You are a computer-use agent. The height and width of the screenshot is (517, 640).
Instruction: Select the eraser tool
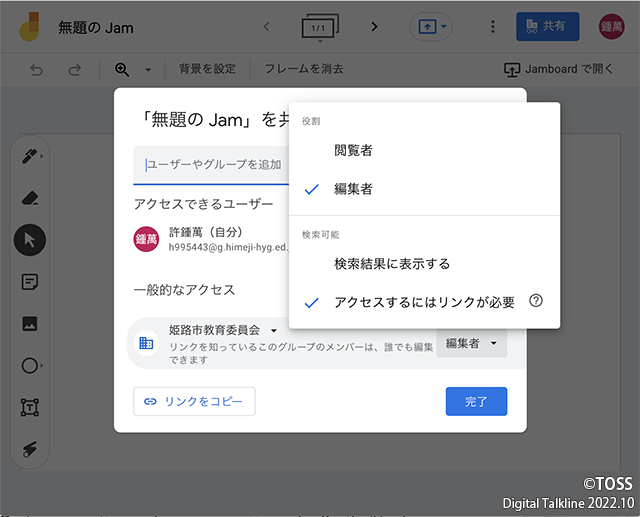coord(29,198)
